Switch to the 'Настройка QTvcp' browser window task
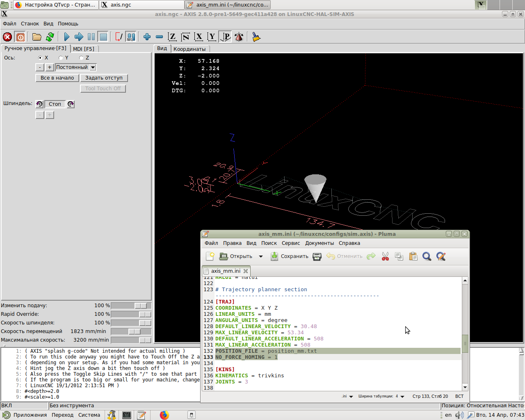This screenshot has height=420, width=525. tap(56, 5)
